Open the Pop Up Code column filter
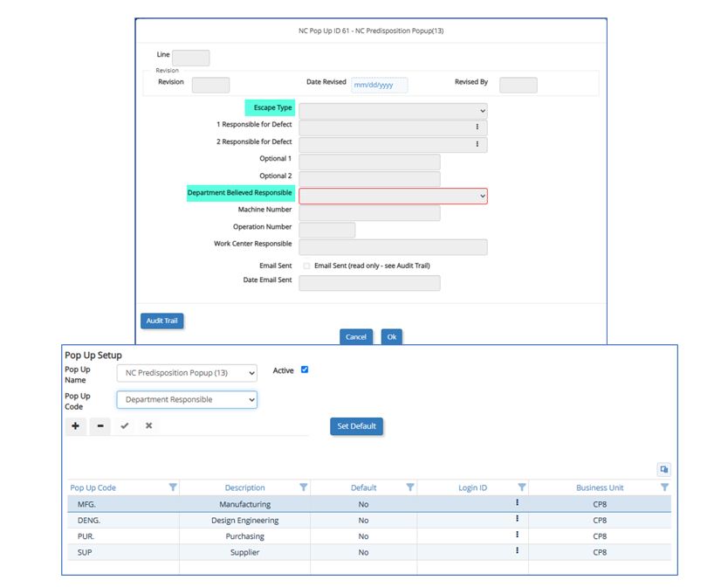 [x=172, y=487]
